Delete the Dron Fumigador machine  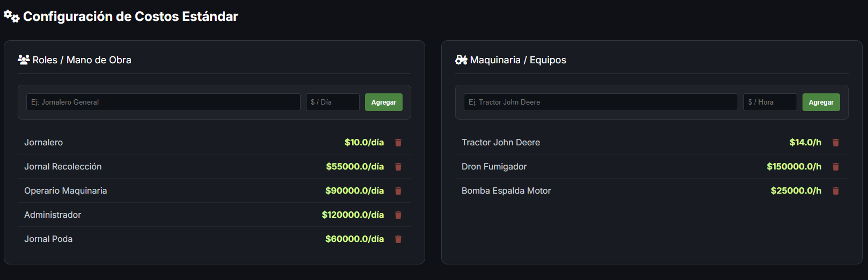pos(836,167)
